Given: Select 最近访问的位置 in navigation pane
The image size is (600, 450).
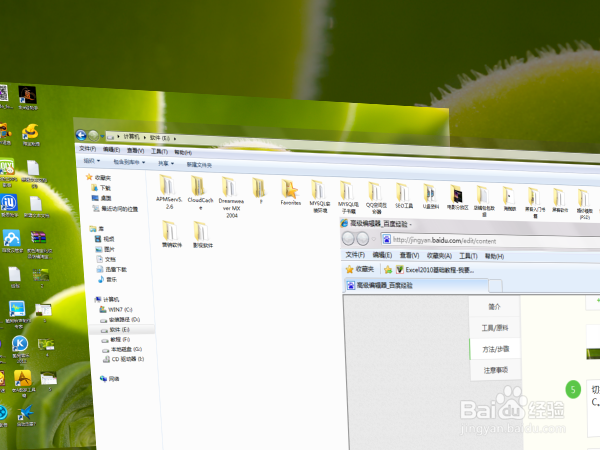Looking at the screenshot, I should coord(115,209).
